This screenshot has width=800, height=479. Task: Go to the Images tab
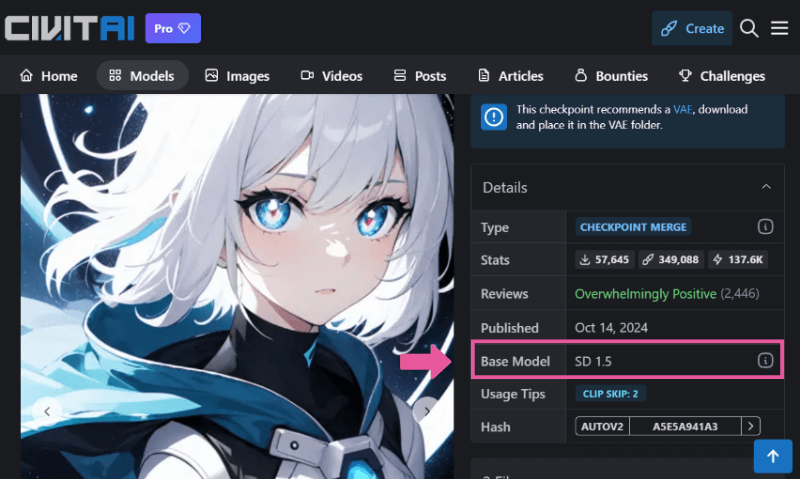pyautogui.click(x=237, y=76)
